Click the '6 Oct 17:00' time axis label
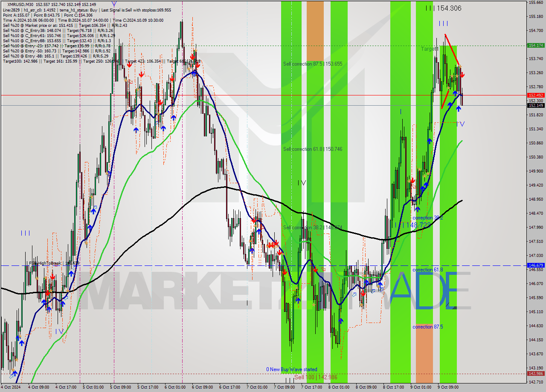The image size is (546, 392). point(230,387)
